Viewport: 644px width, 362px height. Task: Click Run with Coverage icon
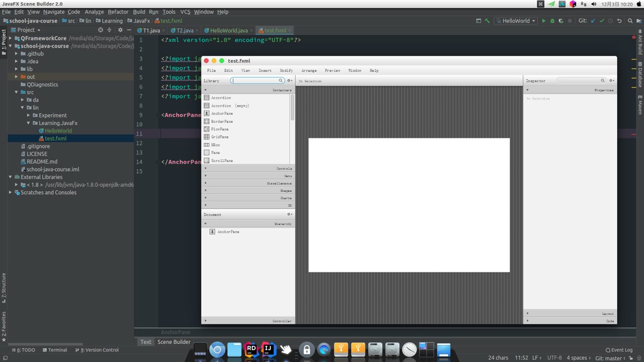click(x=561, y=21)
